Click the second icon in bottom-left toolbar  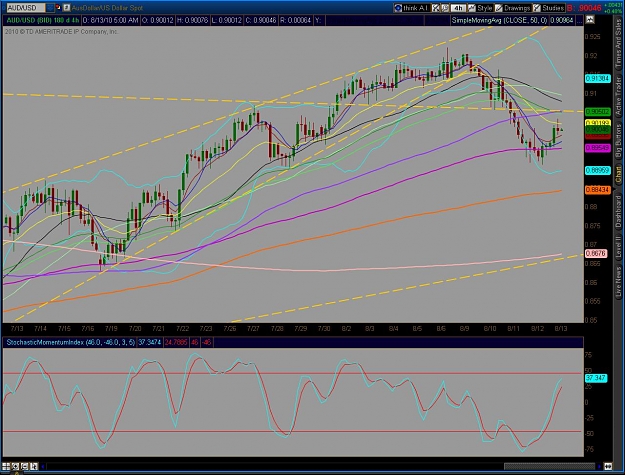[x=15, y=466]
